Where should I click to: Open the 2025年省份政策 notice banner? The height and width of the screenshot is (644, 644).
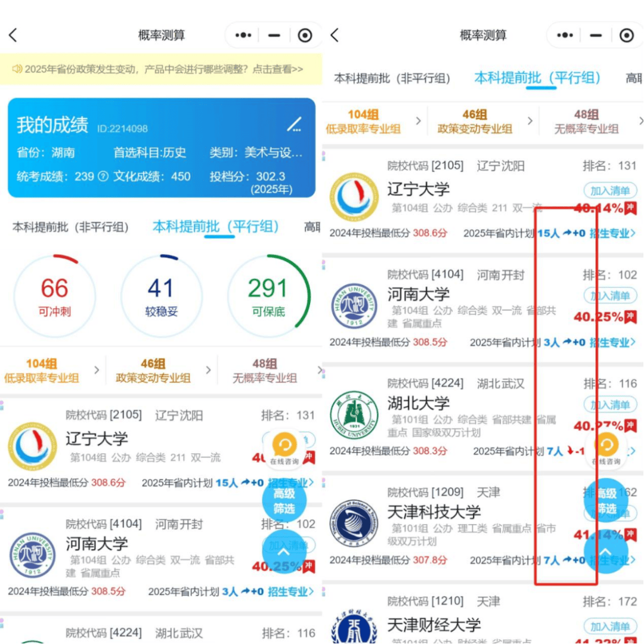[x=161, y=69]
